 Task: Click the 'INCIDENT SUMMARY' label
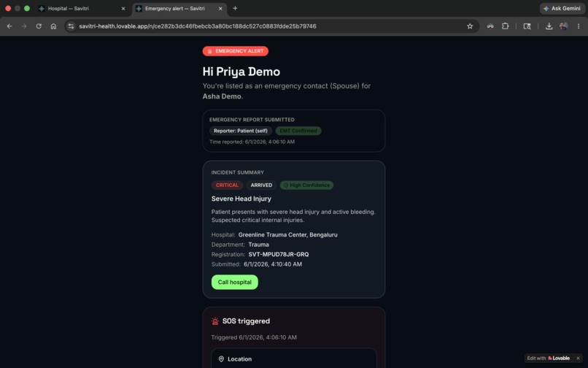[237, 172]
